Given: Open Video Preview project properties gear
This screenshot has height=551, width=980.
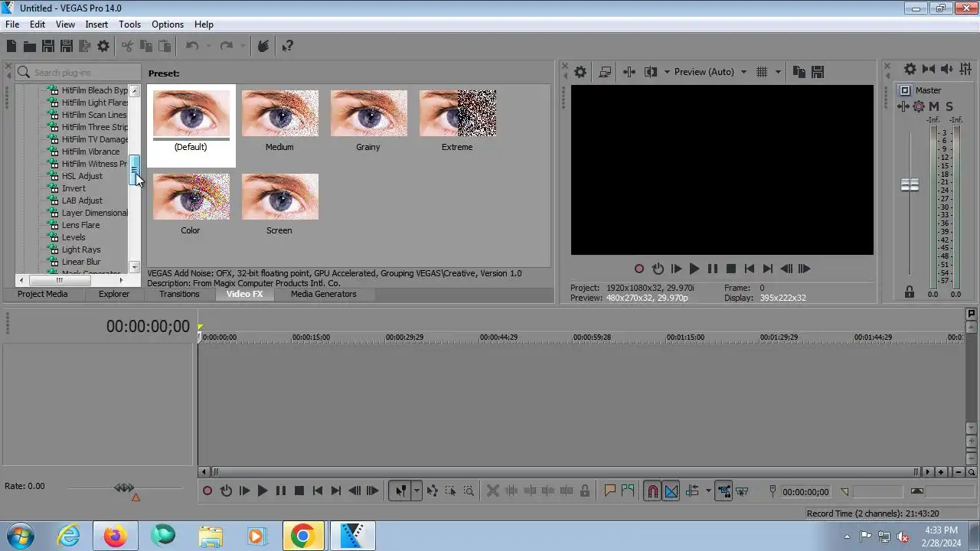Looking at the screenshot, I should [x=580, y=72].
